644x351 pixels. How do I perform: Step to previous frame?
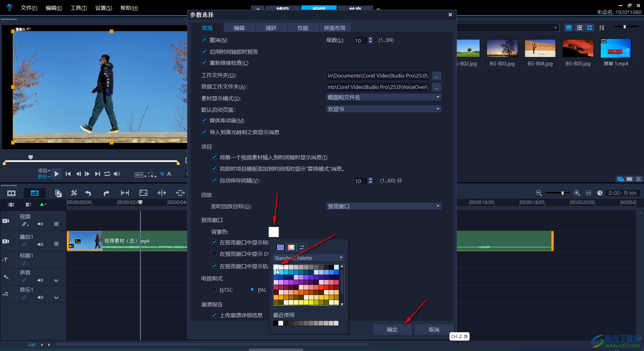pos(78,174)
